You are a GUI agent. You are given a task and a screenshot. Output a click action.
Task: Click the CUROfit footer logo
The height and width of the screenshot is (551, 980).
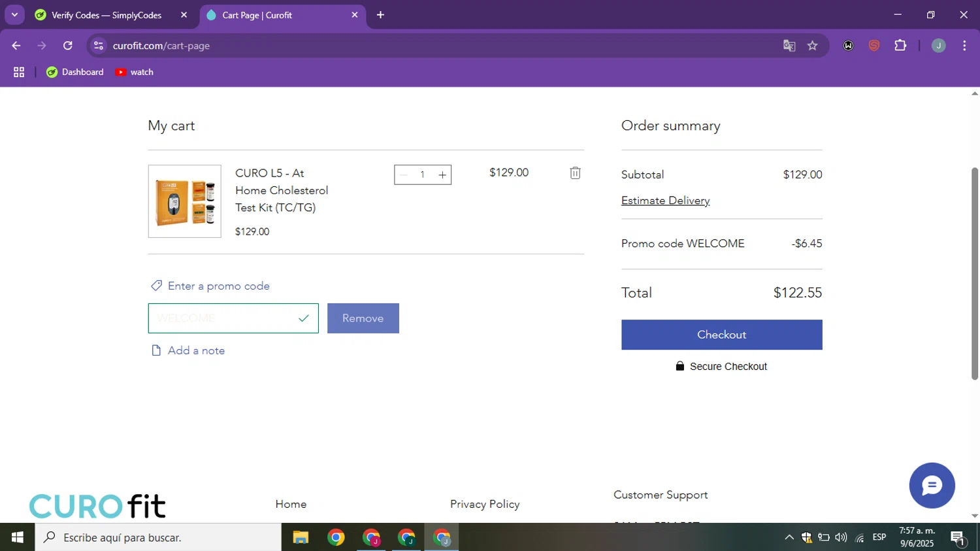click(97, 506)
